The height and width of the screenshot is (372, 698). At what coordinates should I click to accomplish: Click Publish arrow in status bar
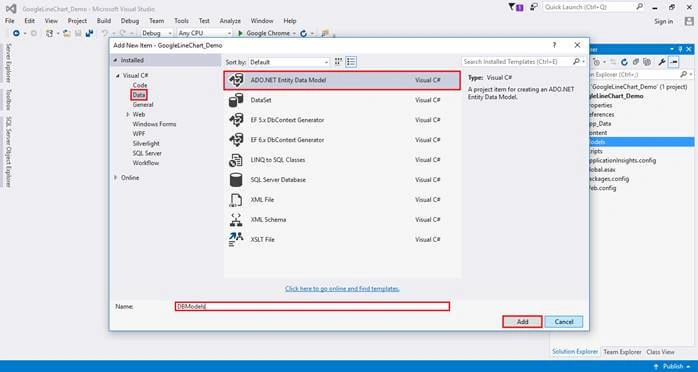pos(656,366)
